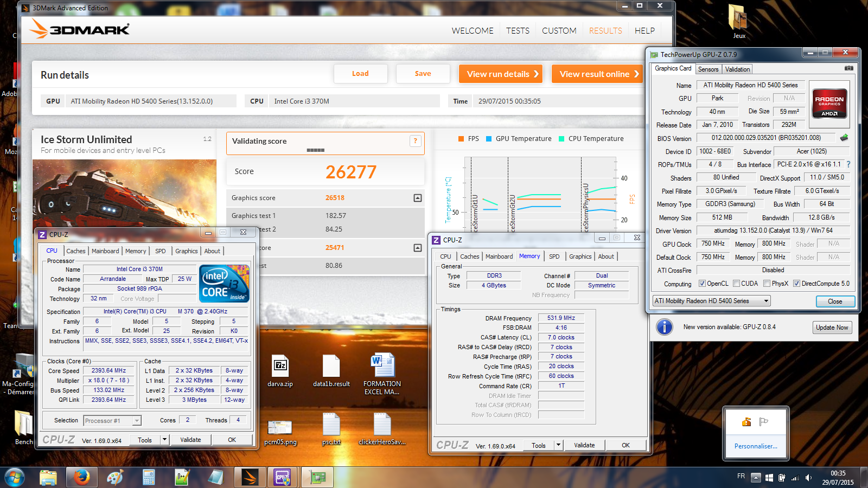Toggle the DirectCompute 5.0 checkbox in GPU-Z
This screenshot has width=868, height=488.
796,283
